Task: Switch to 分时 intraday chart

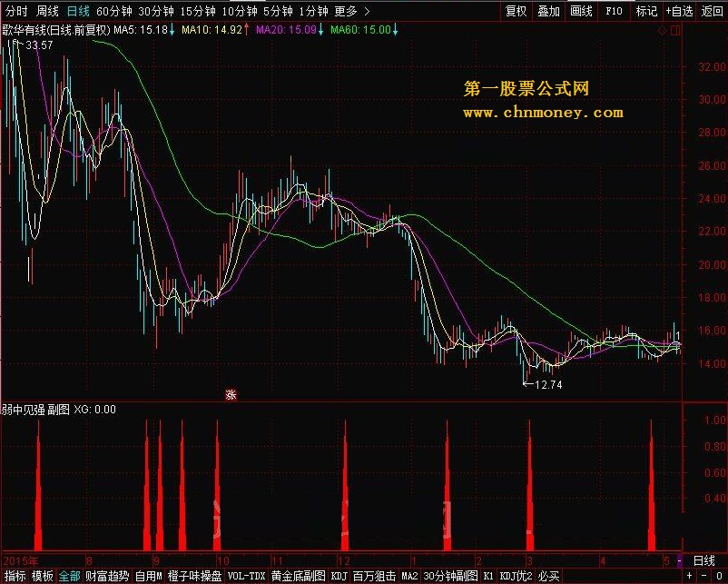Action: pos(16,11)
